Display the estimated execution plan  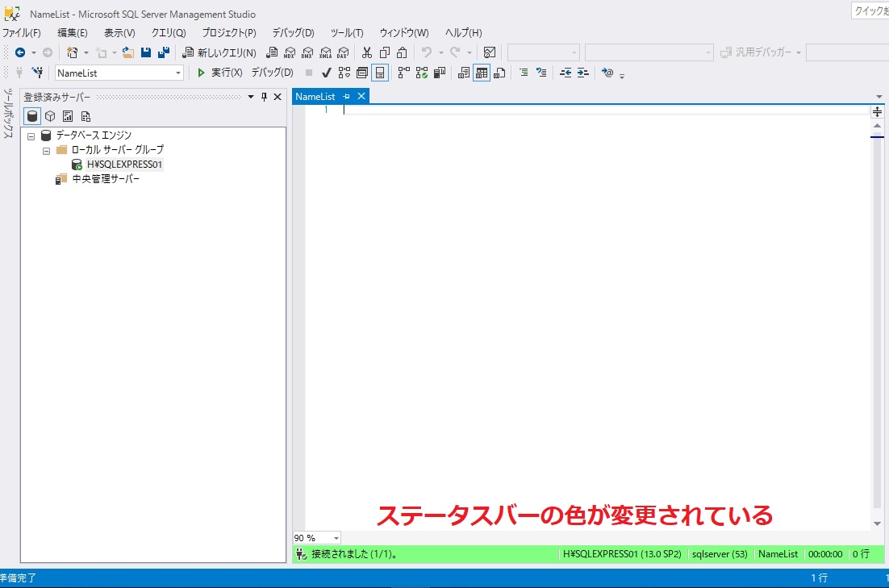344,73
